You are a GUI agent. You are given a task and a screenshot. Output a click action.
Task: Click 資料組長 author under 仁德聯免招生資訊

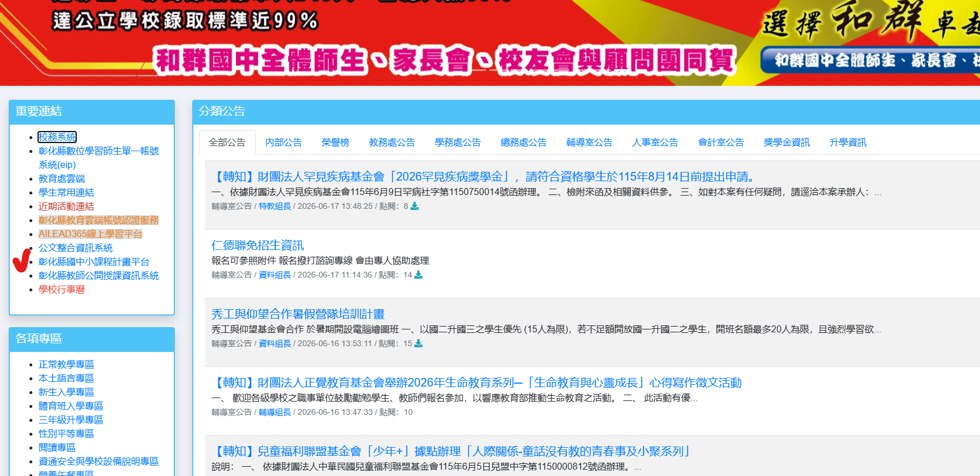[x=275, y=275]
